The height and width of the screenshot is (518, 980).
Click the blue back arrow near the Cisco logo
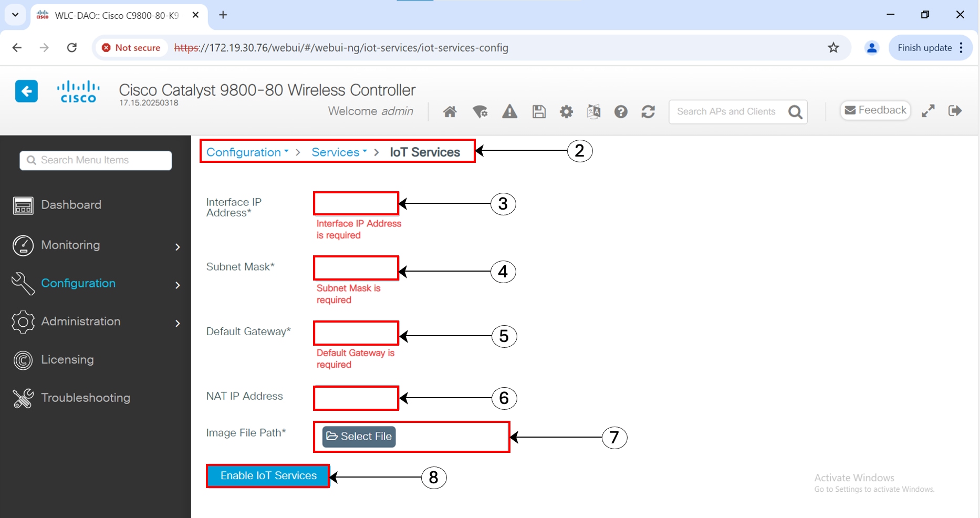pos(26,91)
